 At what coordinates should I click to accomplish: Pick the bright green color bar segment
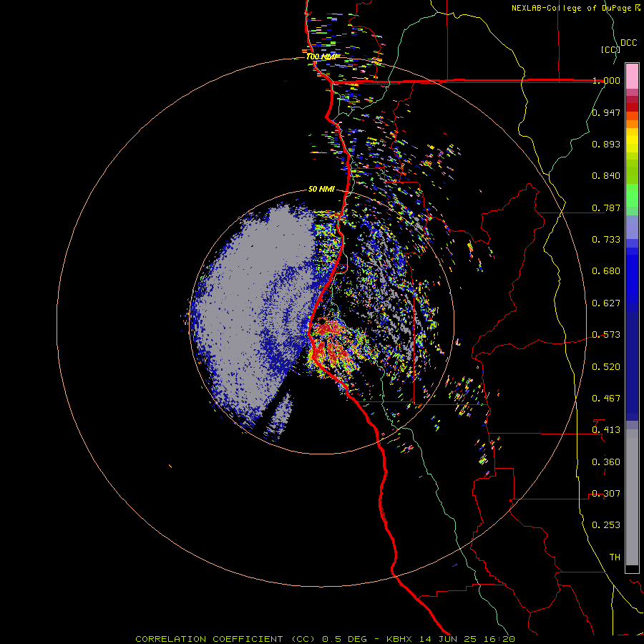[x=632, y=195]
